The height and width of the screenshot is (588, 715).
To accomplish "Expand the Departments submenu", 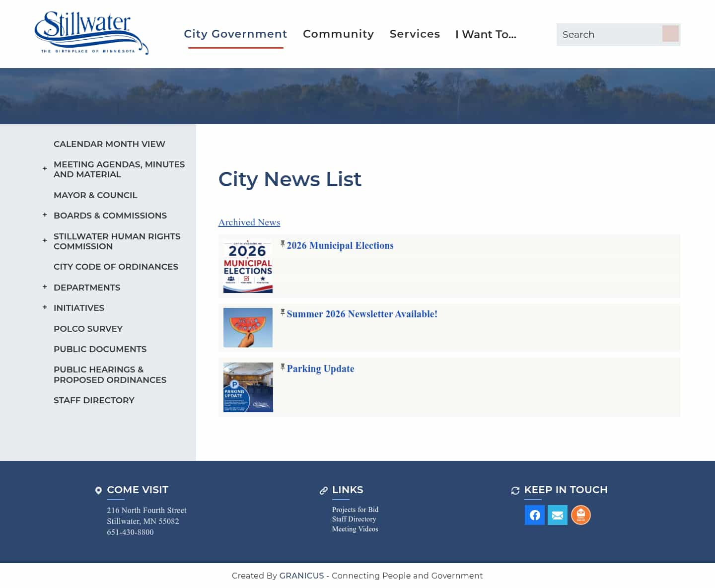I will tap(45, 287).
